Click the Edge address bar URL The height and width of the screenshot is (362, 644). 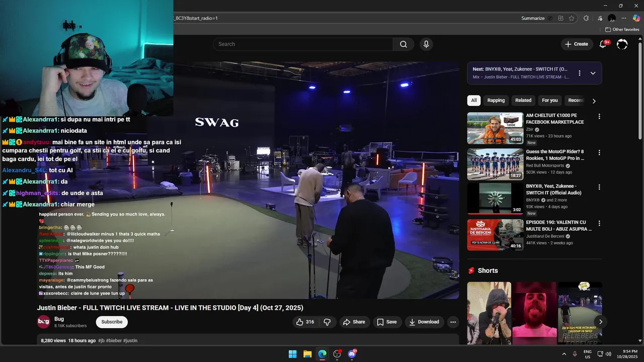point(197,18)
